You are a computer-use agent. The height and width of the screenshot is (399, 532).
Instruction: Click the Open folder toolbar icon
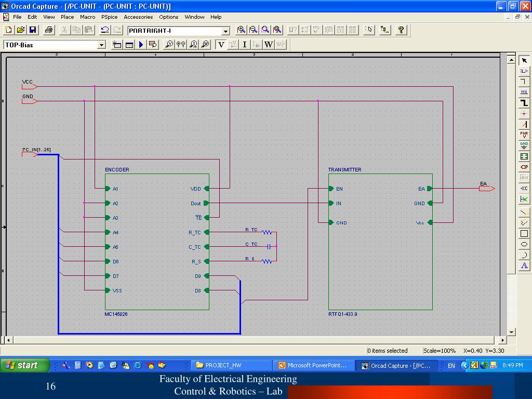[20, 30]
